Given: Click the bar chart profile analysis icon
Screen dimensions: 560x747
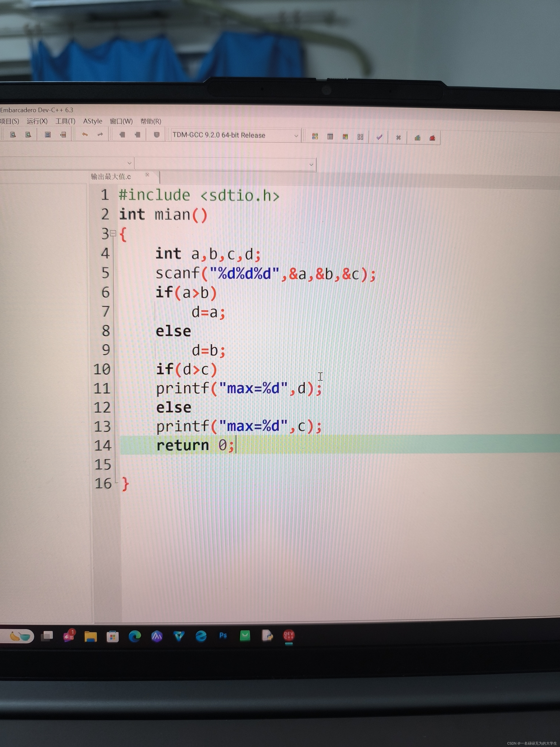Looking at the screenshot, I should pyautogui.click(x=418, y=138).
